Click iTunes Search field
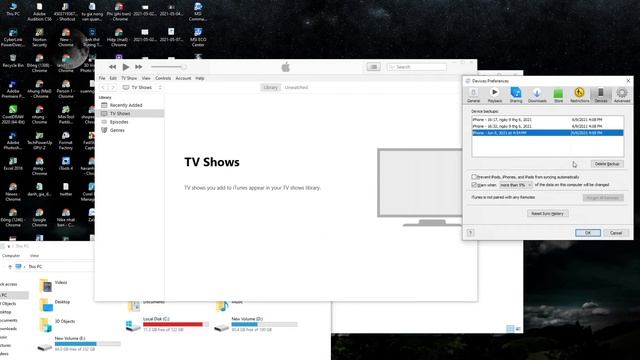Image resolution: width=640 pixels, height=360 pixels. (x=416, y=67)
